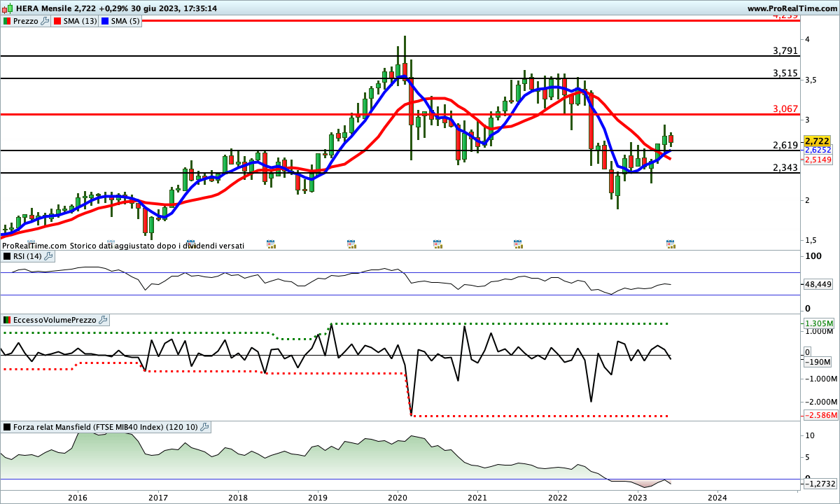Click the candlestick chart icon beside HERA
The image size is (840, 504).
(x=6, y=8)
